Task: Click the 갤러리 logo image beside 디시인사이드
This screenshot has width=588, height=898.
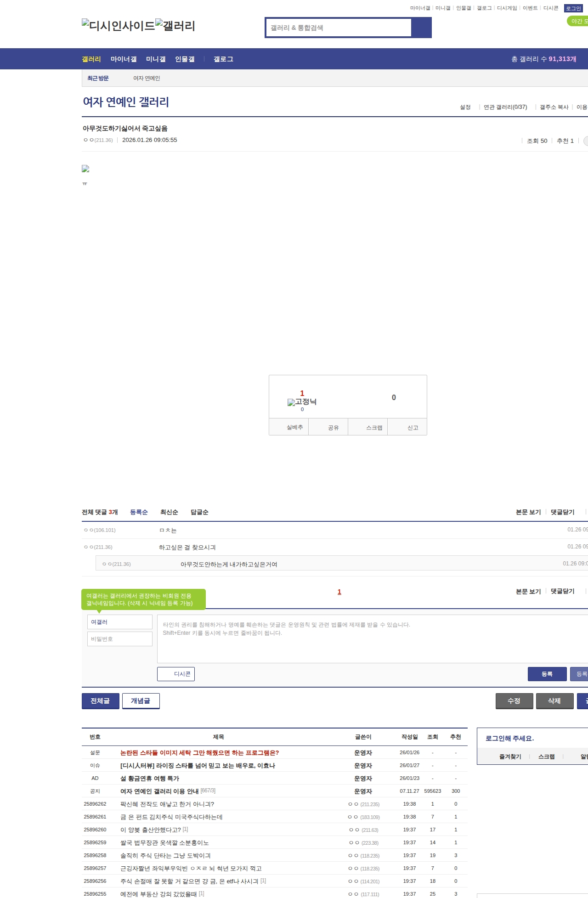Action: [x=175, y=26]
